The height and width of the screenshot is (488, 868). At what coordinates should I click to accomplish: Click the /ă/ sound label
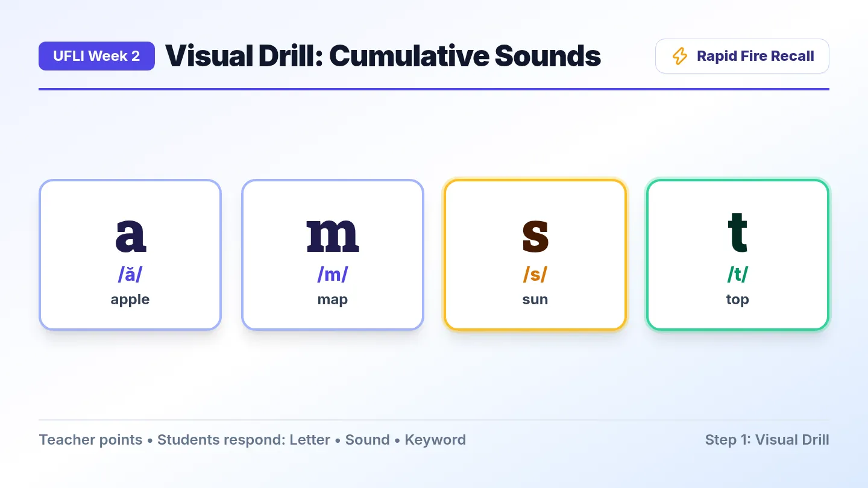click(x=130, y=274)
